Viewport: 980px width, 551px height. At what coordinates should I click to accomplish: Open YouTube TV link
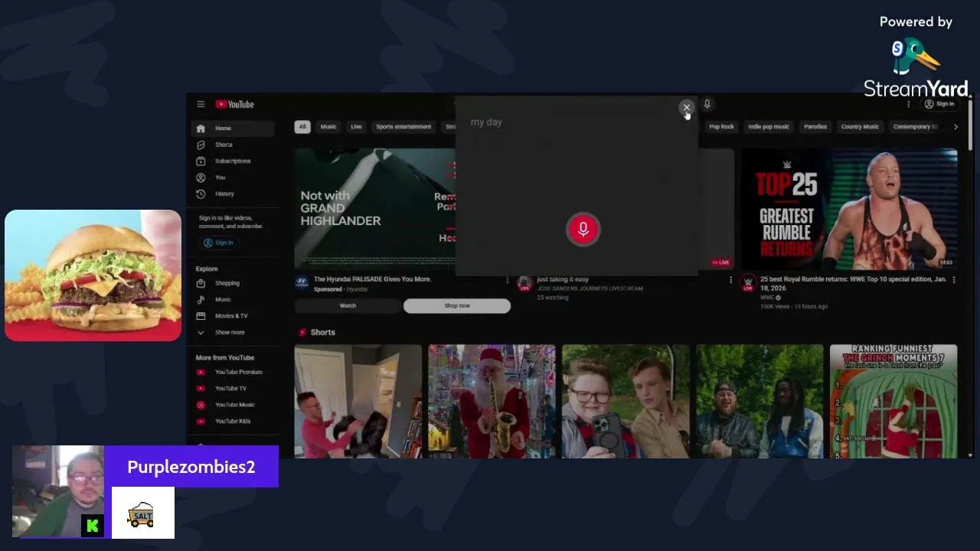tap(233, 388)
